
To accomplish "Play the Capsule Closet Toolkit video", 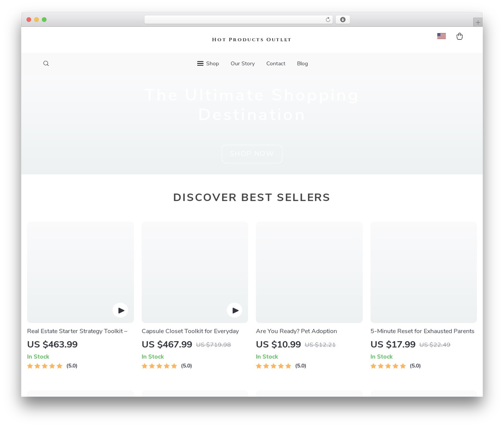I will (x=235, y=310).
